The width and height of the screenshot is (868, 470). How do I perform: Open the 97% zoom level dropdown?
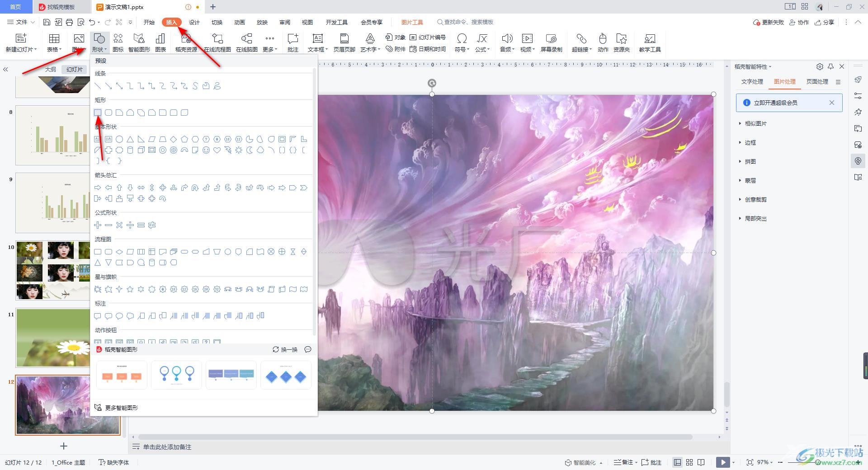point(765,462)
